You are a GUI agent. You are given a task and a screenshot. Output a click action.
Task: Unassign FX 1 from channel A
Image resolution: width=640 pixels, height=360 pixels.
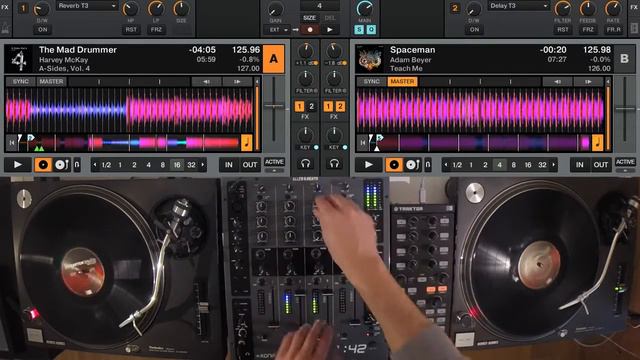tap(299, 107)
